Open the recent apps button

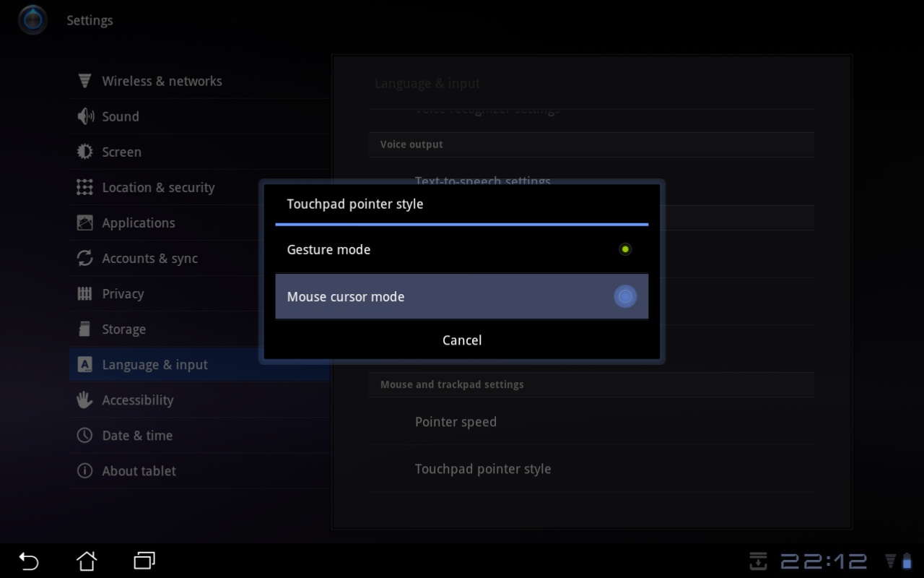pos(144,561)
